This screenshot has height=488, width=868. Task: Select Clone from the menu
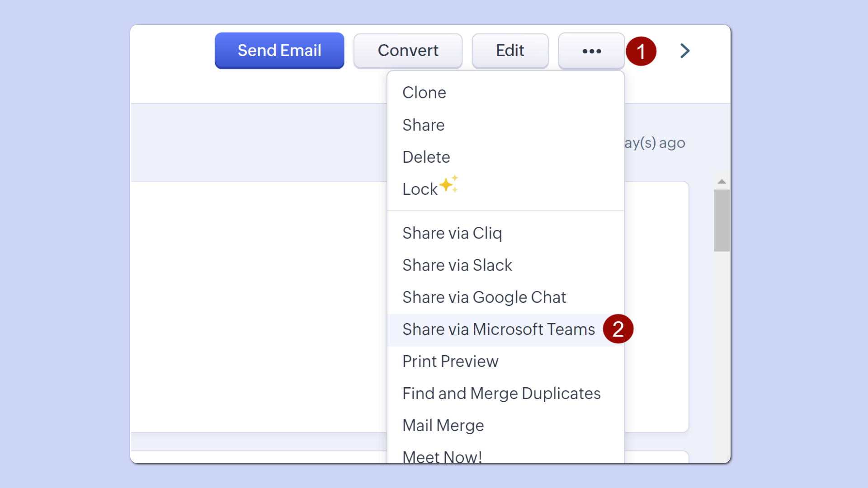point(424,93)
